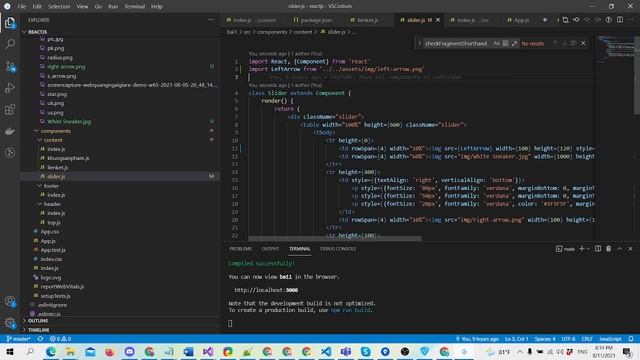Change Spaces: 4 indentation setting
Screen dimensions: 640x360
click(x=545, y=339)
